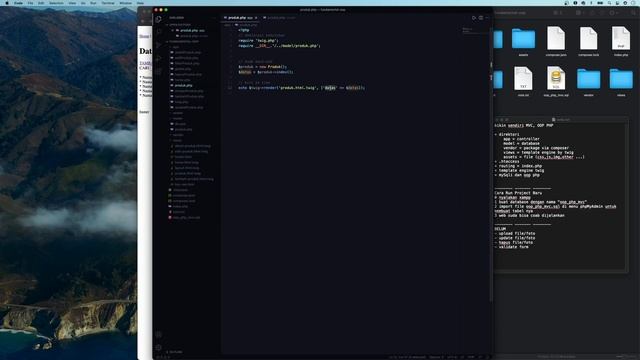640x360 pixels.
Task: Open Accounts icon at bottom of activity bar
Action: tap(158, 334)
